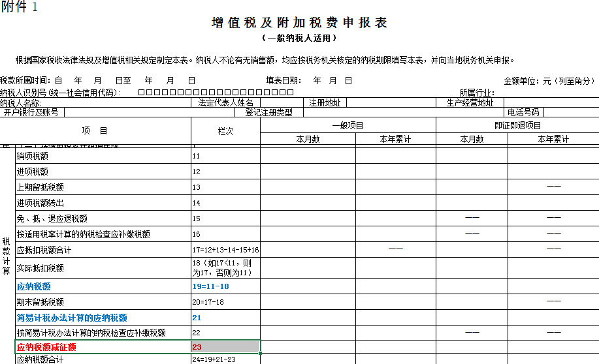The image size is (599, 364).
Task: Select the 注册地址 cell
Action: point(325,102)
